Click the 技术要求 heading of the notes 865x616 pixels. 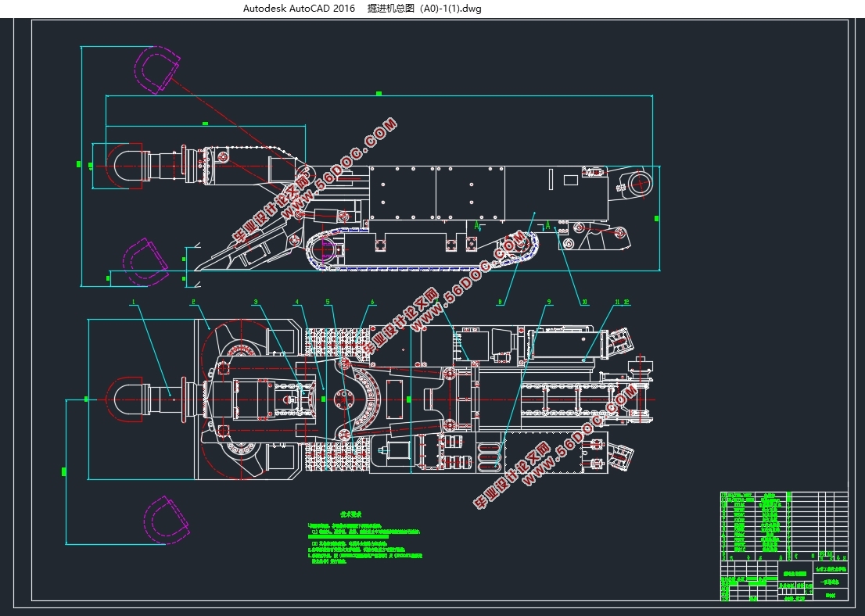click(351, 514)
